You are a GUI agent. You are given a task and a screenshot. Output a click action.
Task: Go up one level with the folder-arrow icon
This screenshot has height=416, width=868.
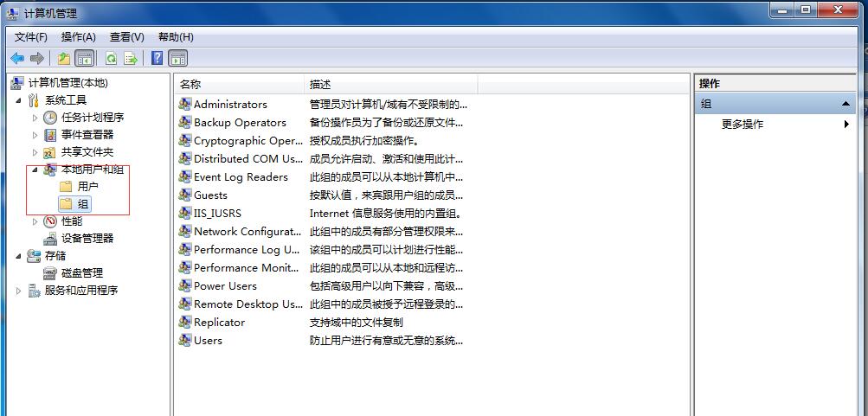coord(64,58)
